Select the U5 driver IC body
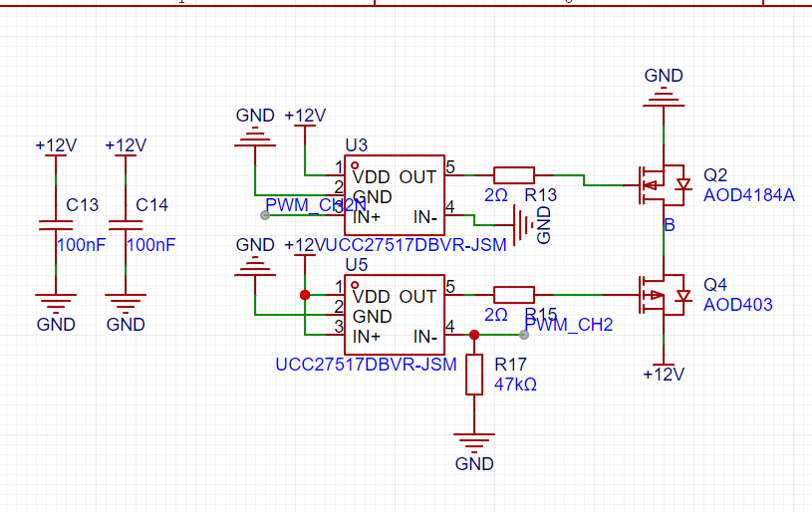The width and height of the screenshot is (812, 512). (x=395, y=315)
